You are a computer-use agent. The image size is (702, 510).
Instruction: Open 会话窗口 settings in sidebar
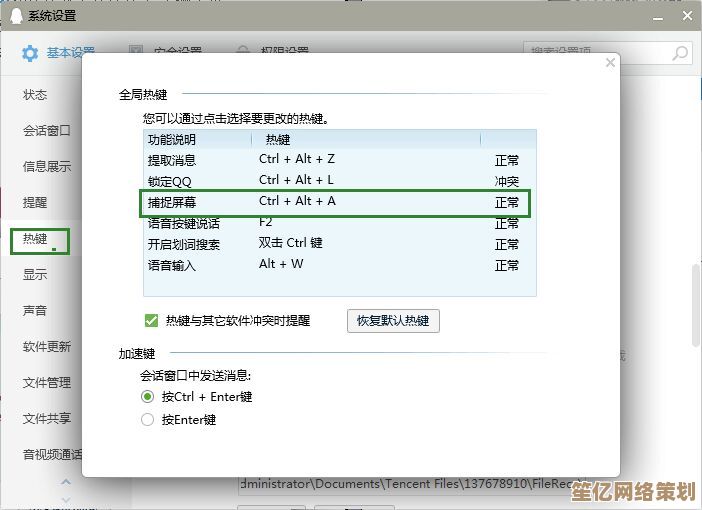[47, 131]
